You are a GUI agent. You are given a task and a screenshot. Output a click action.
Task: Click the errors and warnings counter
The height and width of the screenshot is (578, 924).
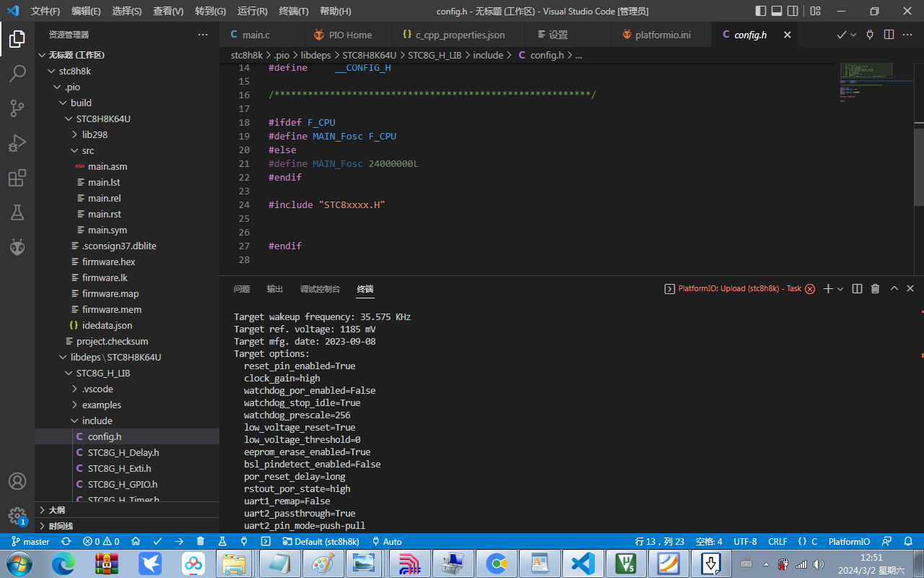click(x=101, y=541)
